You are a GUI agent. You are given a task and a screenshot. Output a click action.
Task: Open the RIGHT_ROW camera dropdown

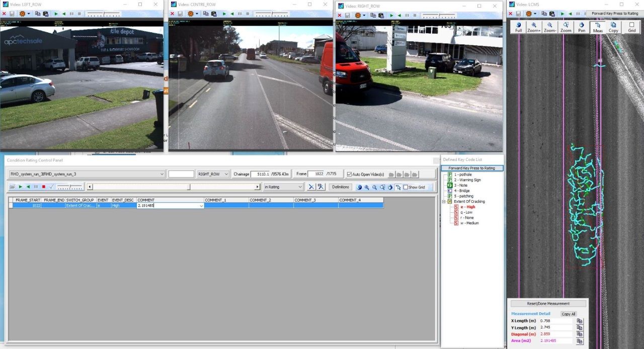[x=226, y=174]
